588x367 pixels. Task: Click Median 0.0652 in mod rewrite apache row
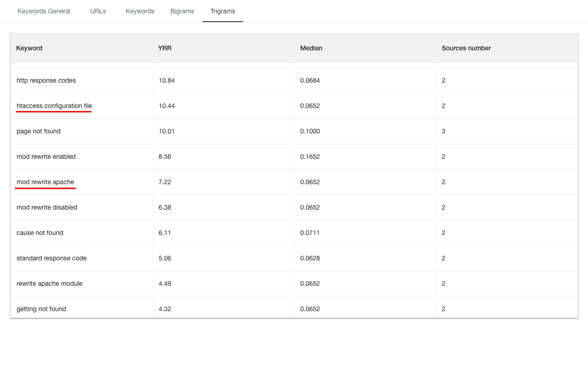pyautogui.click(x=310, y=182)
